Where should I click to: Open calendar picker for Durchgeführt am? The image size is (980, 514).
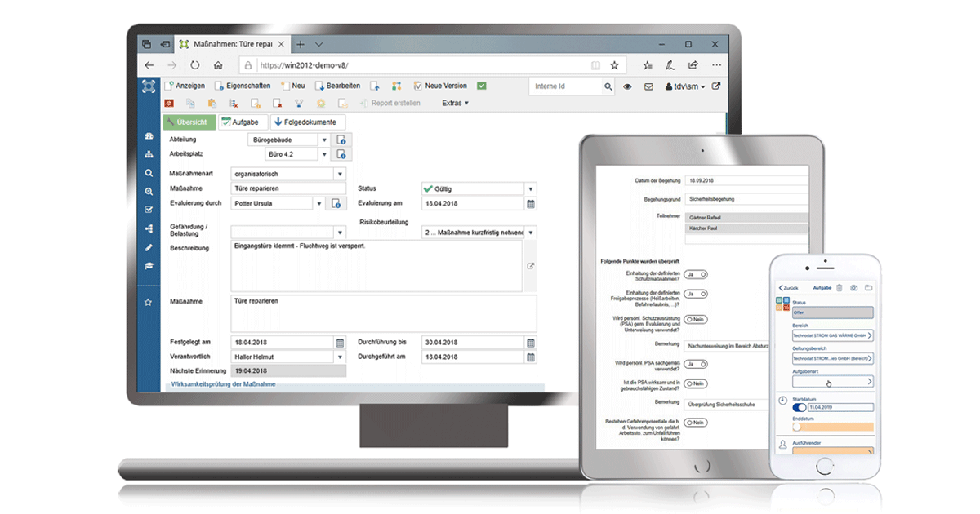pyautogui.click(x=531, y=357)
